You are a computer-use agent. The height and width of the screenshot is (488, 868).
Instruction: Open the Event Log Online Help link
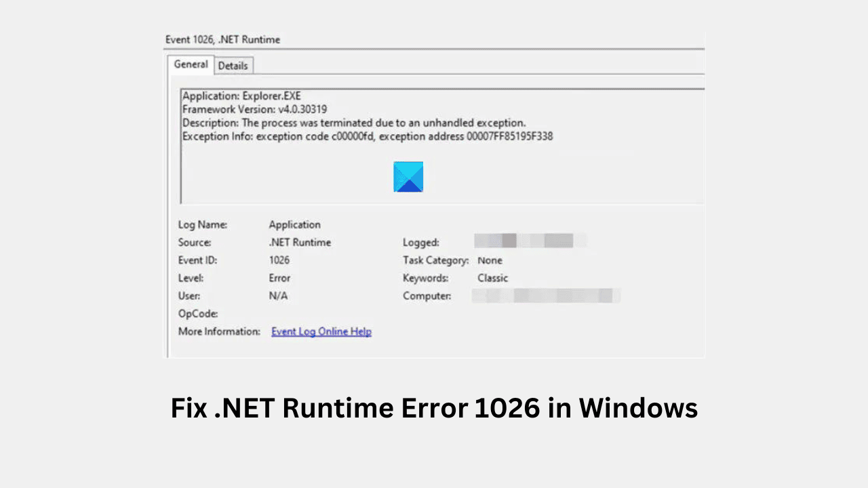321,331
